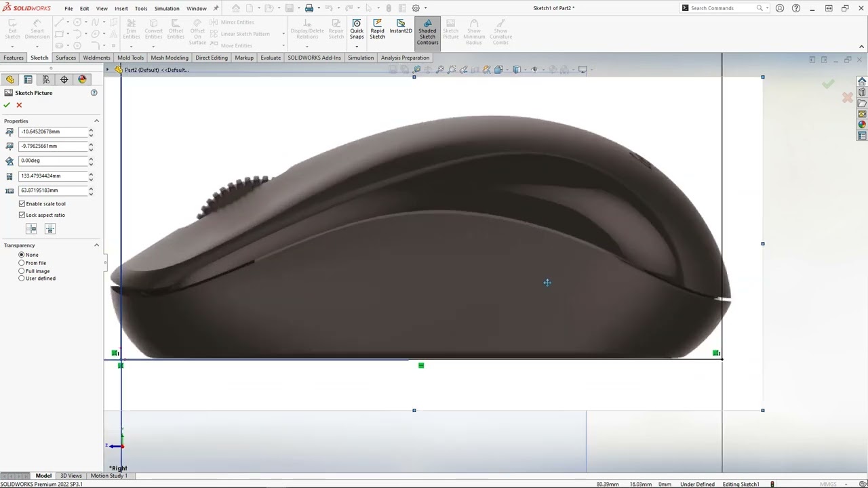Click the width 133.47934424mm field
The height and width of the screenshot is (488, 868).
pyautogui.click(x=54, y=176)
